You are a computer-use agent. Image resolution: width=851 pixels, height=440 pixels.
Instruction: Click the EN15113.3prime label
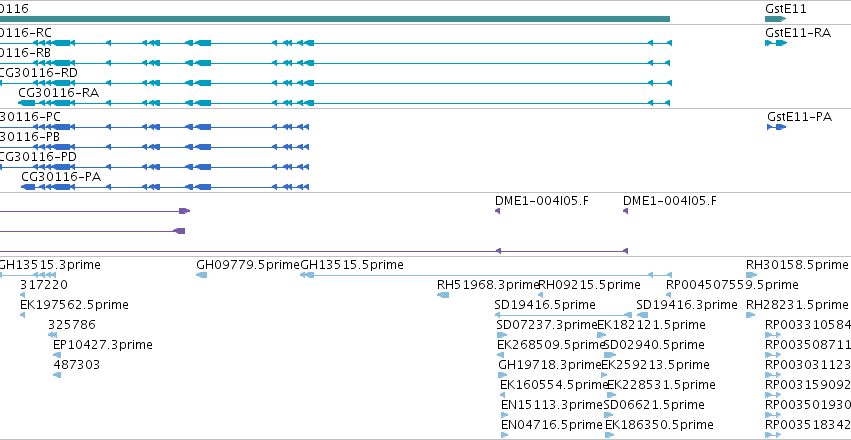pos(552,405)
